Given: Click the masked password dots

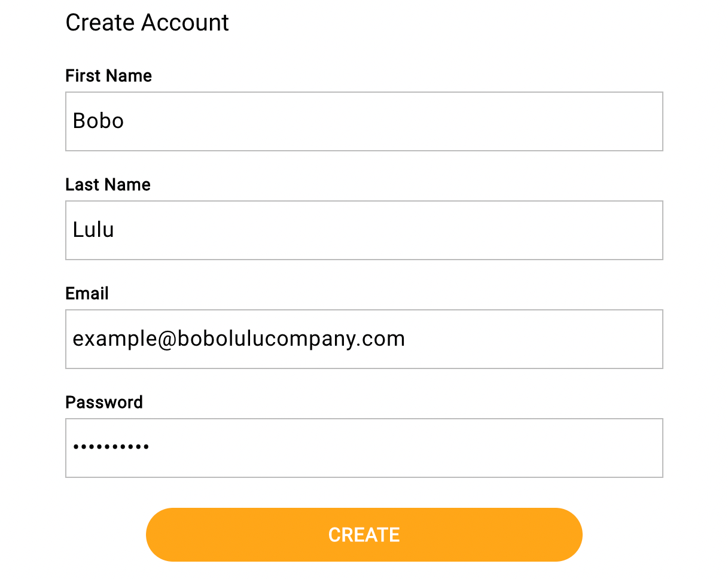Looking at the screenshot, I should click(111, 447).
